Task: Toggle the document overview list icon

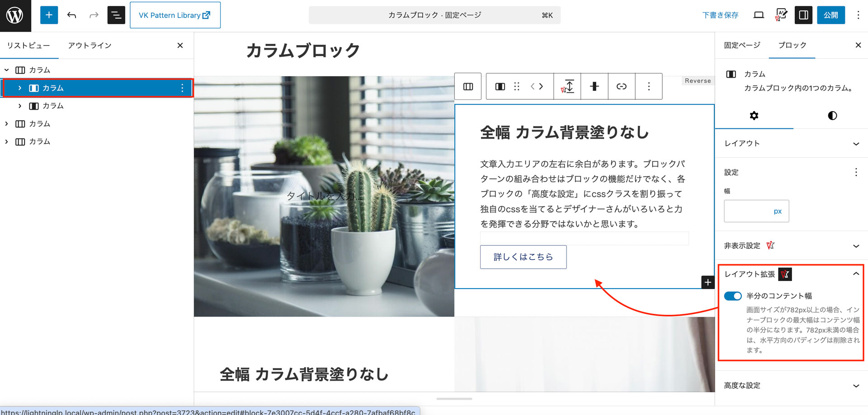Action: click(x=116, y=15)
